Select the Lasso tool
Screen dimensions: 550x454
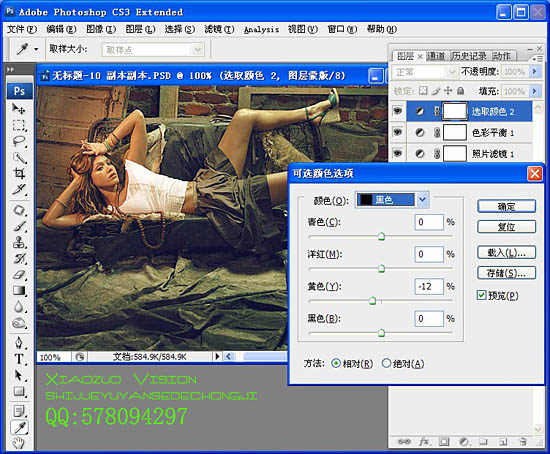click(19, 141)
